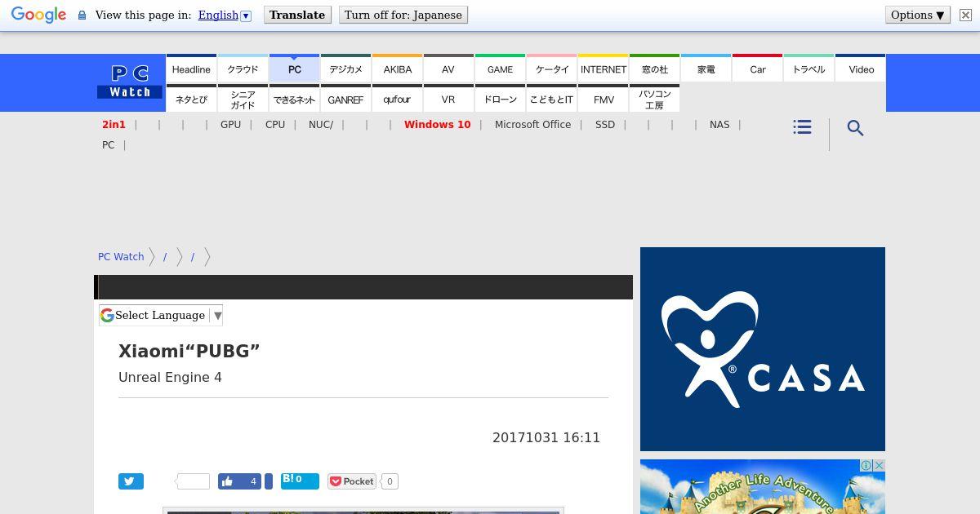Click PC link in second topic row
The image size is (980, 514).
pos(108,145)
